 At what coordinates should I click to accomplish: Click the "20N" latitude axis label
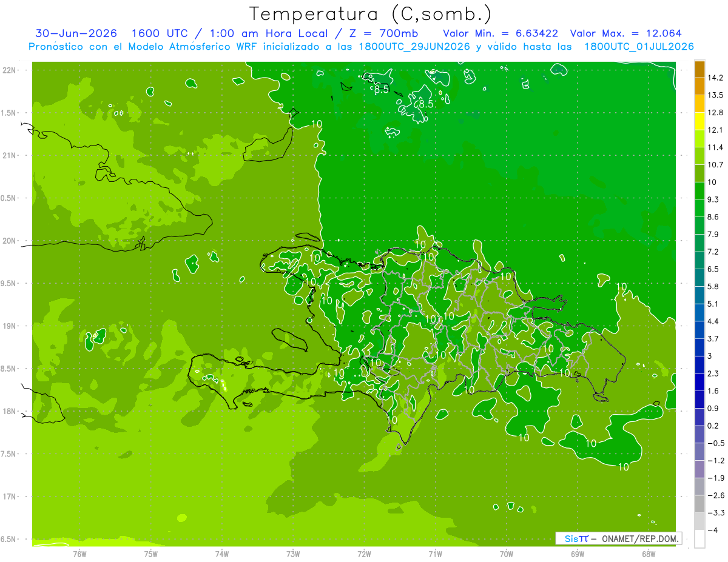10,241
